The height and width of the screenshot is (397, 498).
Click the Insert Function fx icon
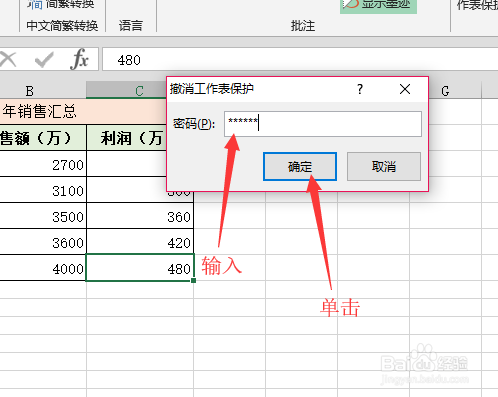point(79,59)
